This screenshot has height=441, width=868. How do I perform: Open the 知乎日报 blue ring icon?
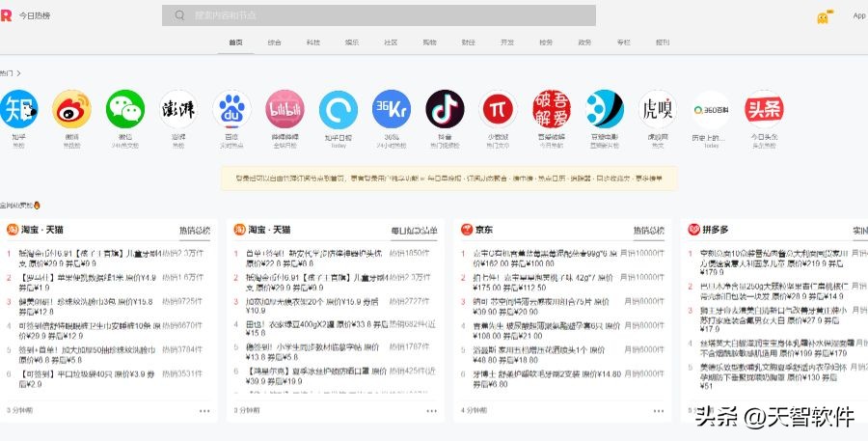pyautogui.click(x=339, y=109)
